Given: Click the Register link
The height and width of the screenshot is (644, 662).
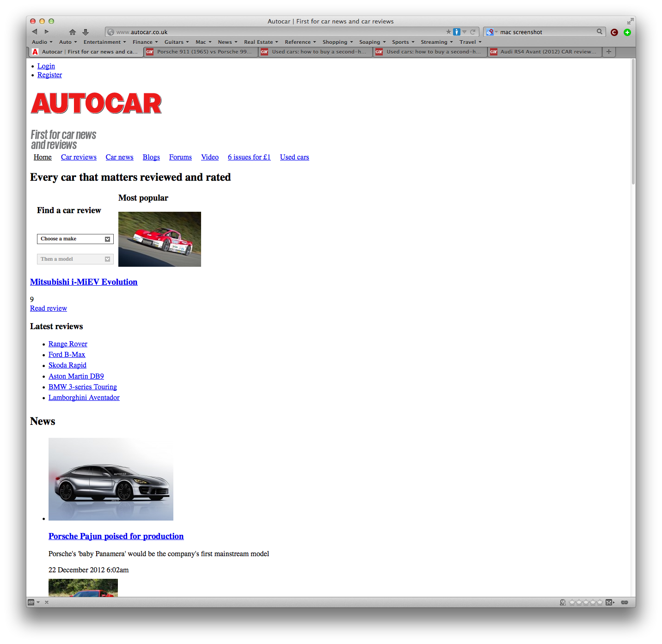Looking at the screenshot, I should pyautogui.click(x=49, y=75).
